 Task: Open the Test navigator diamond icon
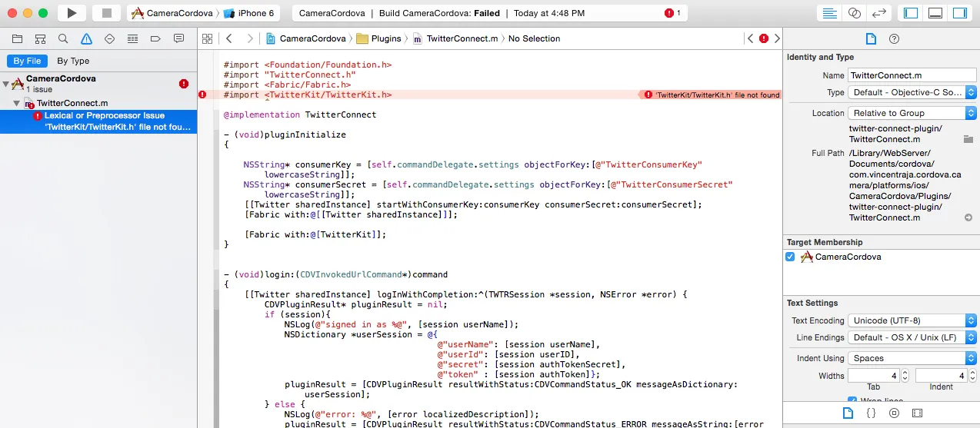pos(109,38)
